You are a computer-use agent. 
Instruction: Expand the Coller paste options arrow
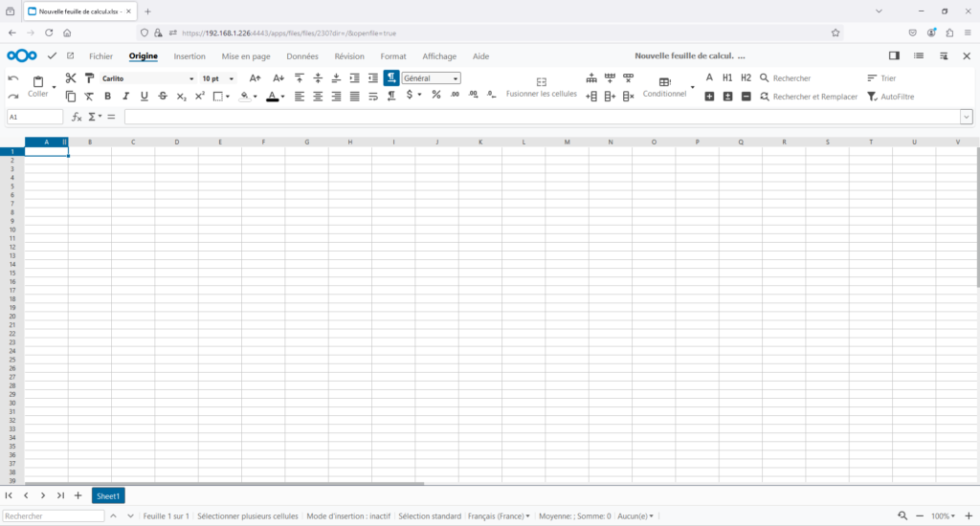[54, 87]
